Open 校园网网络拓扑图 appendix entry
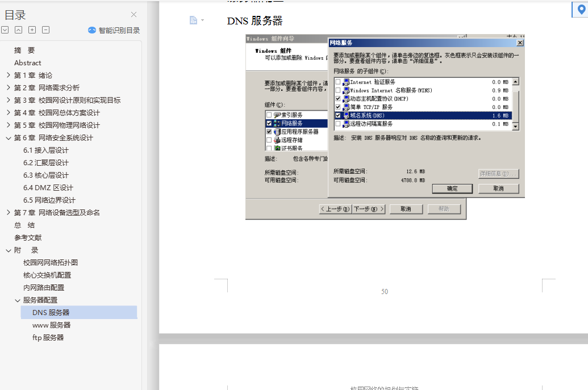 point(50,263)
